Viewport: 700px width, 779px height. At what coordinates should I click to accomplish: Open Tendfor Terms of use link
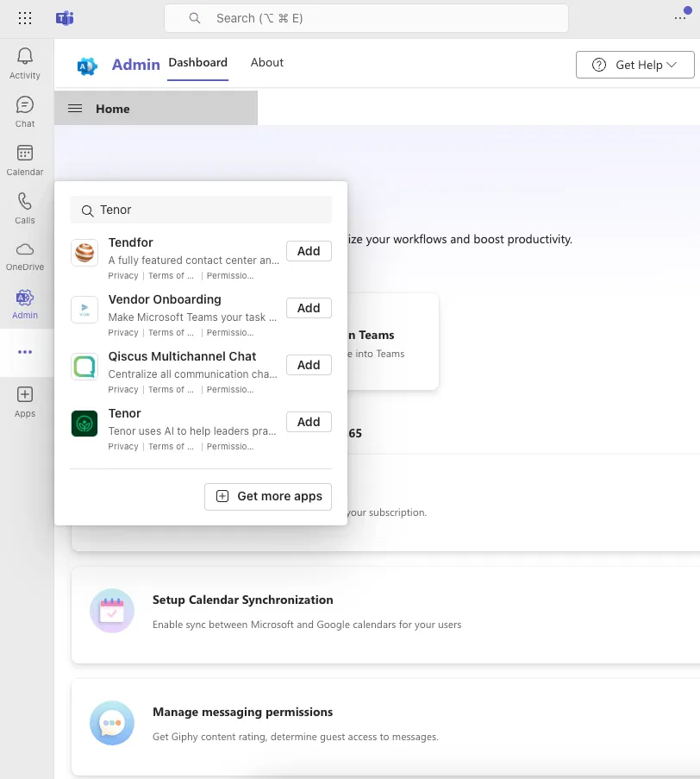pos(171,276)
